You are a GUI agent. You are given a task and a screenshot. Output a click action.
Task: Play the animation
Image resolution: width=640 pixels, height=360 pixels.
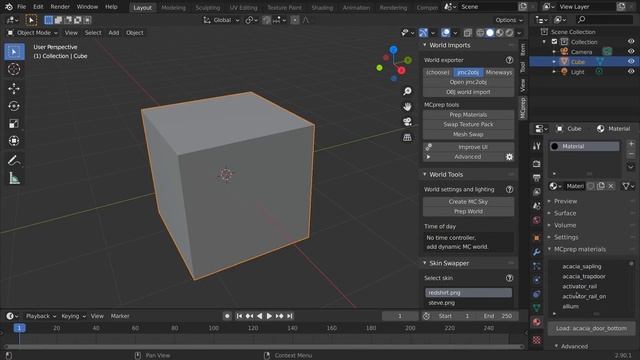pyautogui.click(x=269, y=316)
